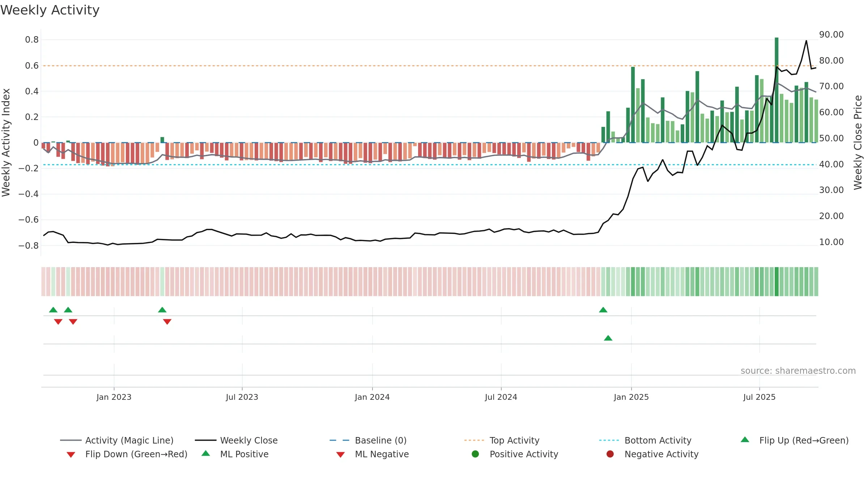Toggle the ML Negative legend entry
868x488 pixels.
373,454
